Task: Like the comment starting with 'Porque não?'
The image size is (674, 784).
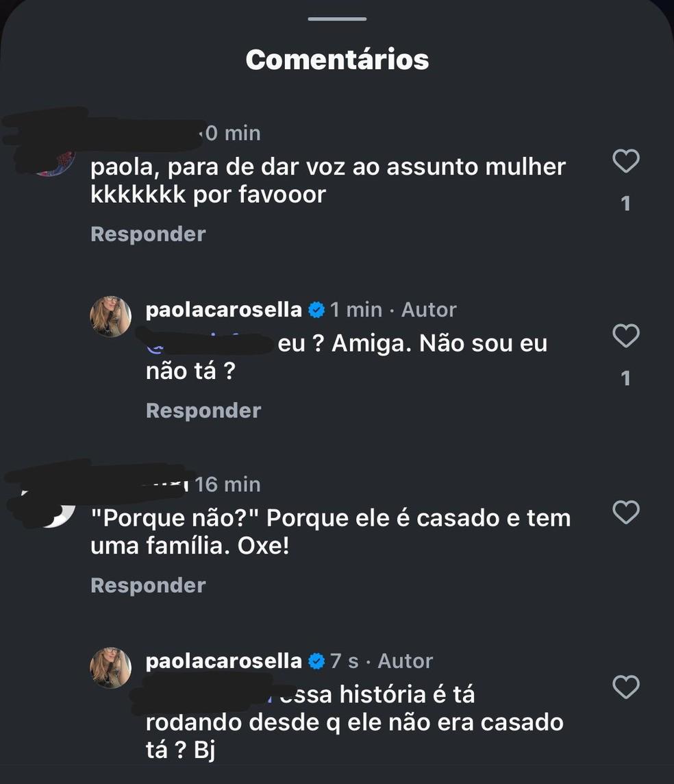Action: point(625,511)
